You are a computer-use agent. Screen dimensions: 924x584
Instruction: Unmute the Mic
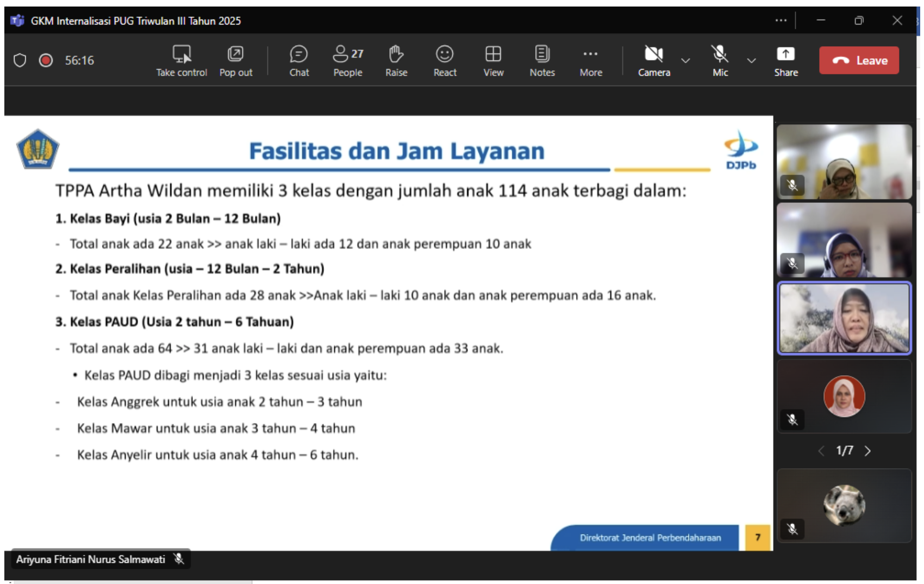coord(720,60)
